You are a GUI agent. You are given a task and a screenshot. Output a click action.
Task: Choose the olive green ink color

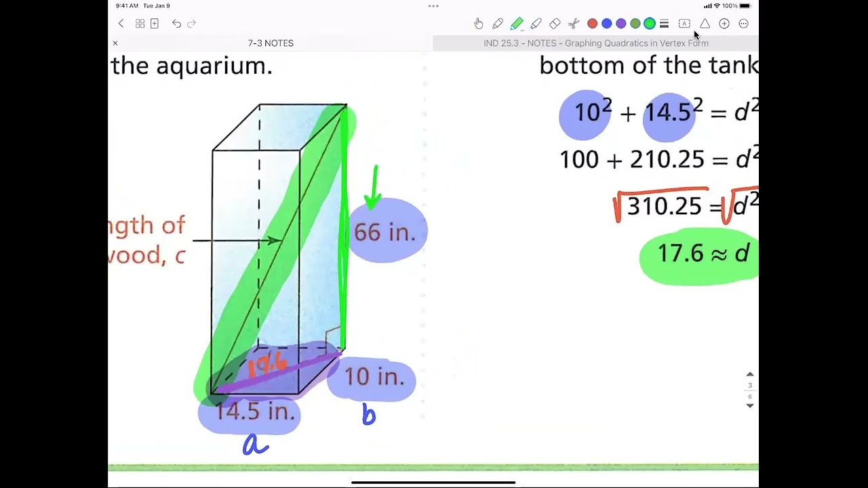[635, 24]
